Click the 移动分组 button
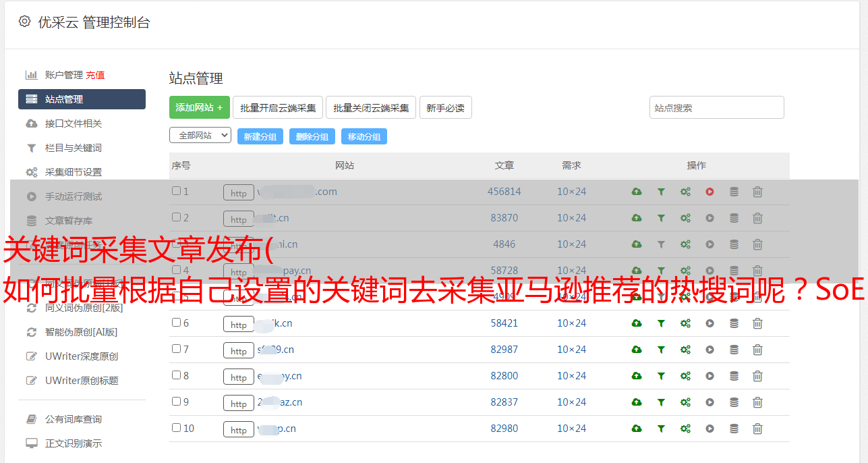Screen dimensions: 868x463 (x=364, y=136)
